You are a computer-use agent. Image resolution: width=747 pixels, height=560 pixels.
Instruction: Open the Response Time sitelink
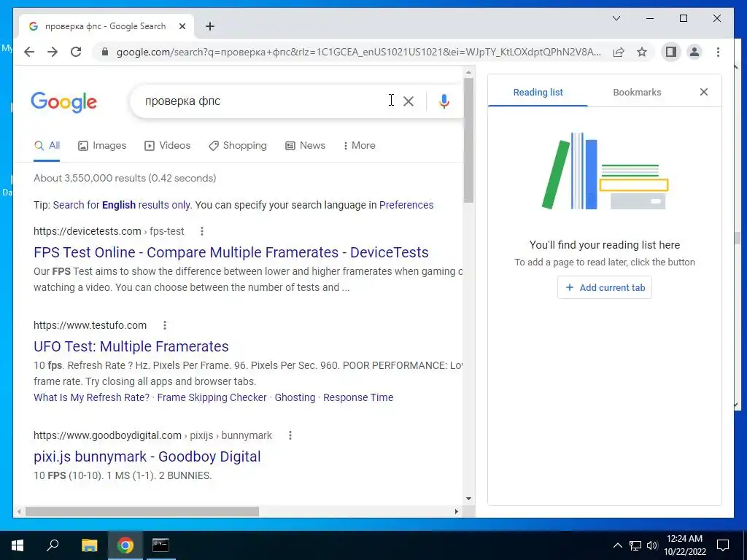click(358, 397)
